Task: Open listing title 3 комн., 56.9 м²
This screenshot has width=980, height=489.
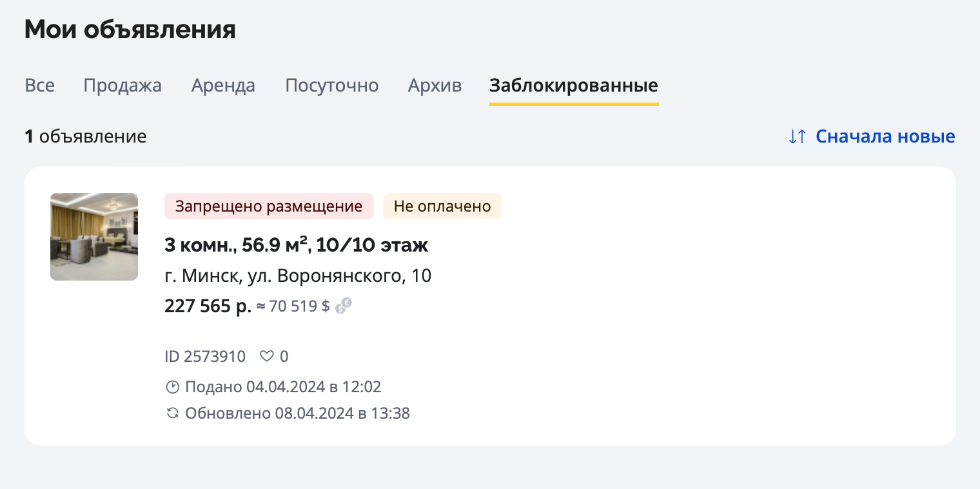Action: pos(296,245)
